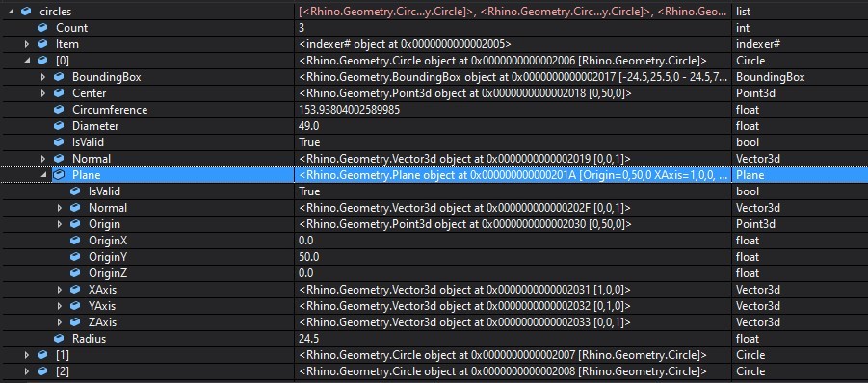The width and height of the screenshot is (868, 383).
Task: Click the cube icon beside circles variable
Action: point(26,12)
